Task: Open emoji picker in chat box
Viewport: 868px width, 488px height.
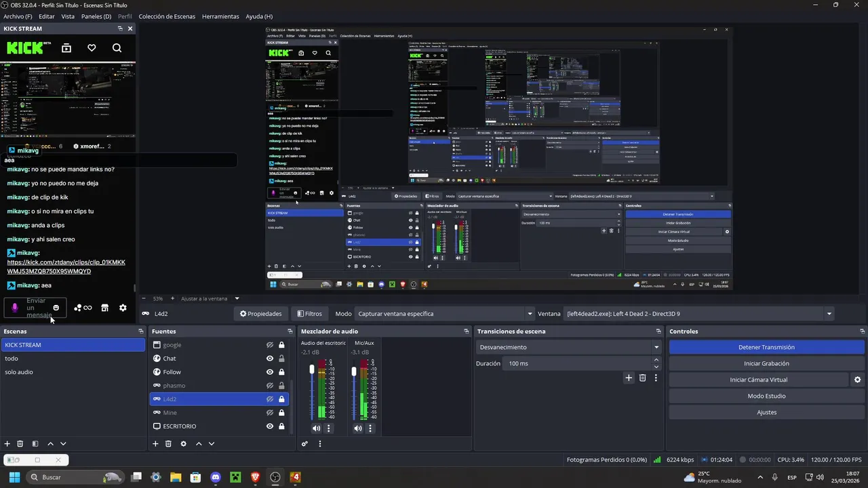Action: coord(56,308)
